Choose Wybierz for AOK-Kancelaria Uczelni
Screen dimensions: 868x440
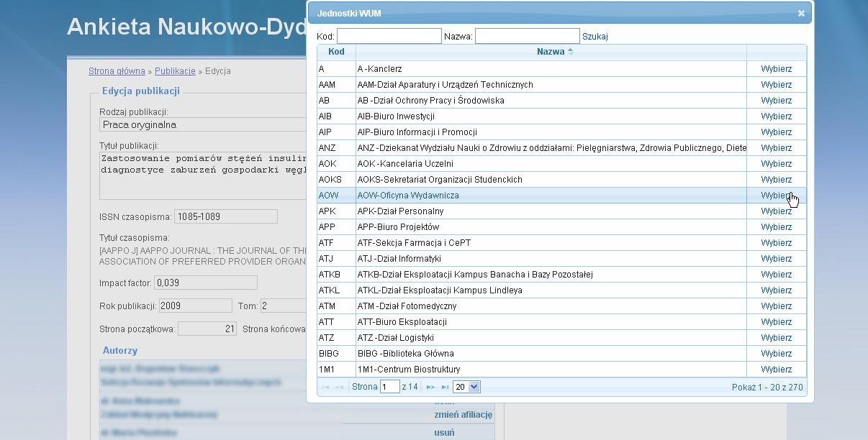[777, 164]
